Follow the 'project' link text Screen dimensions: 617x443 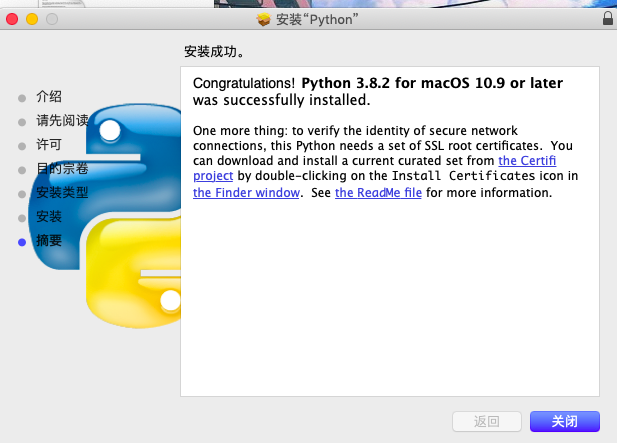coord(213,175)
